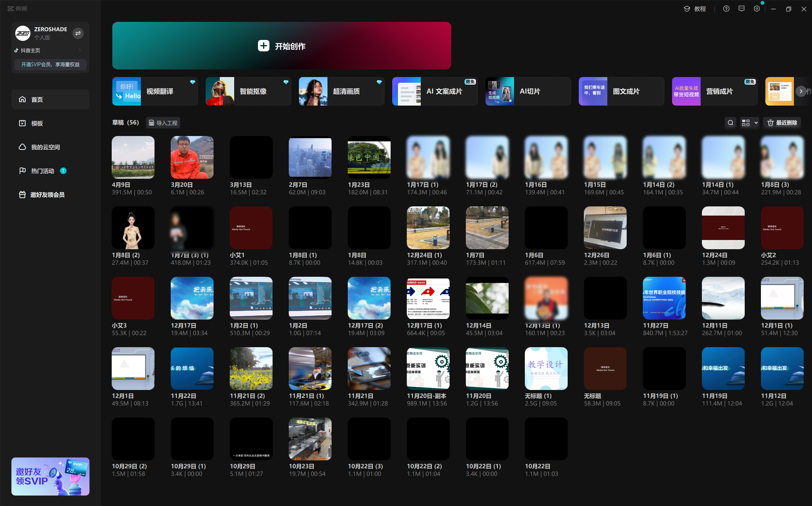This screenshot has width=812, height=506.
Task: Click 开通SVIP会员 membership link
Action: click(50, 65)
